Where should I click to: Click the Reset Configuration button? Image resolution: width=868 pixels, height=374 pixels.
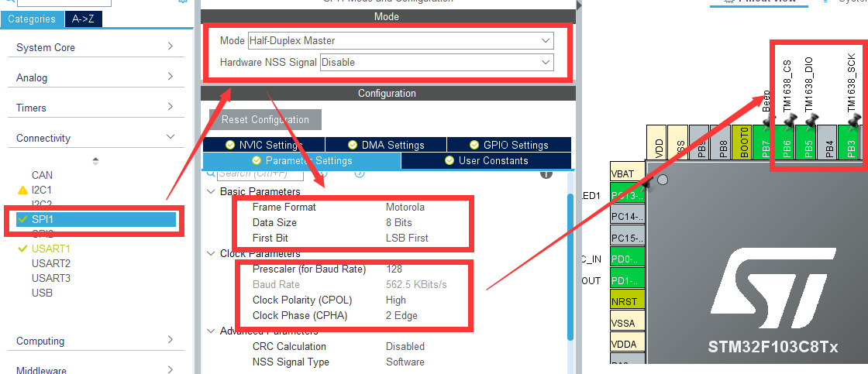click(x=265, y=119)
